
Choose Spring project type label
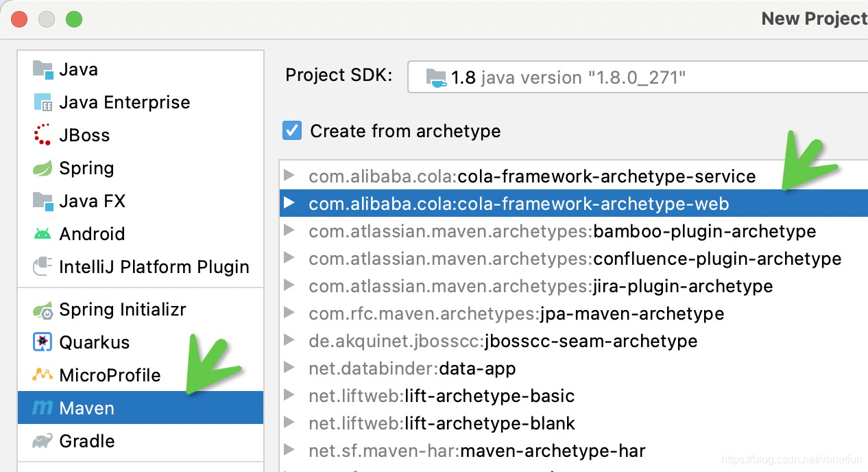point(87,169)
